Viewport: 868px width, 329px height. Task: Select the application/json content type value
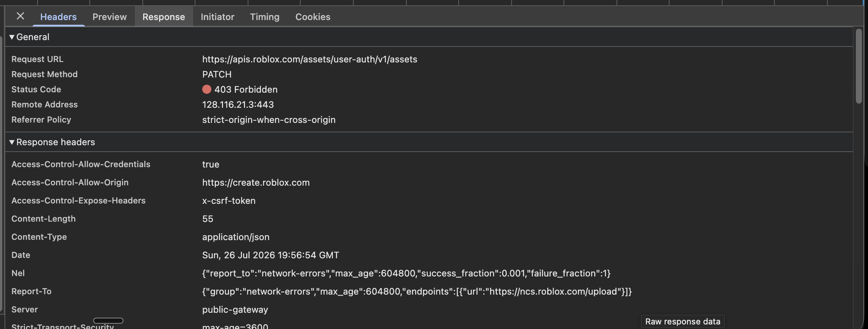click(236, 237)
